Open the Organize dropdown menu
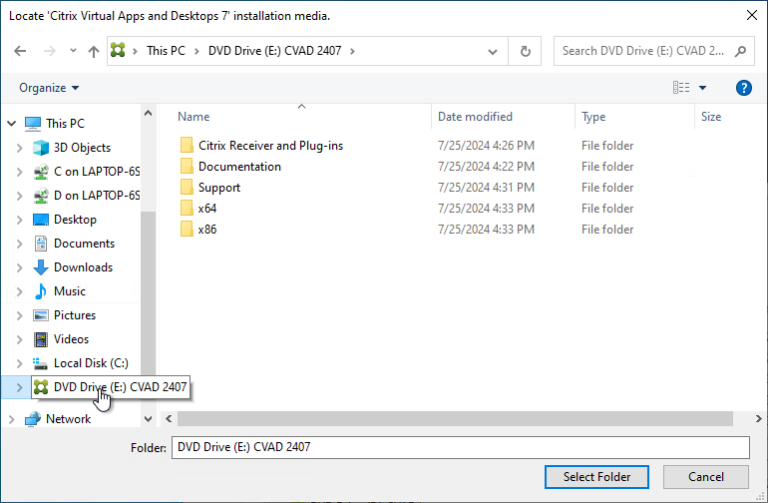The width and height of the screenshot is (768, 503). click(x=49, y=88)
